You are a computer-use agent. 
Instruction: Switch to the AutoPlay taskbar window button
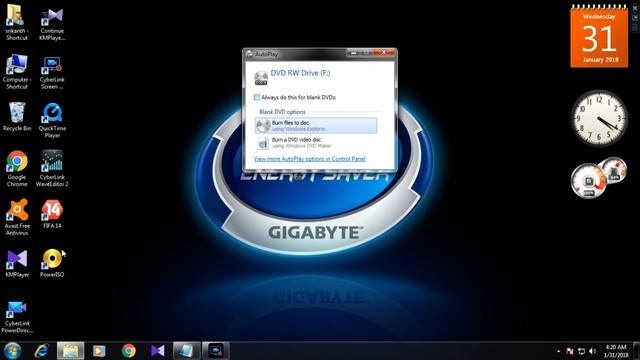point(187,351)
